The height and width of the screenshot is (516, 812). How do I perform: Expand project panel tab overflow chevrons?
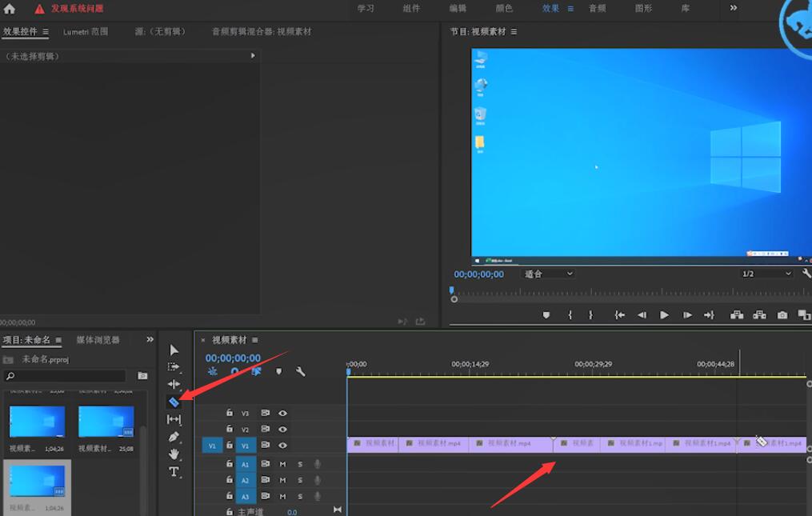(150, 339)
